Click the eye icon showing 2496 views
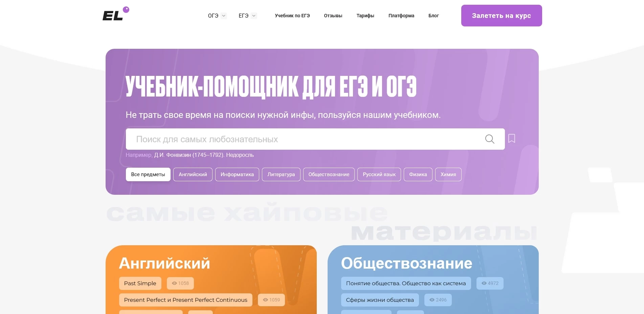 [x=431, y=300]
